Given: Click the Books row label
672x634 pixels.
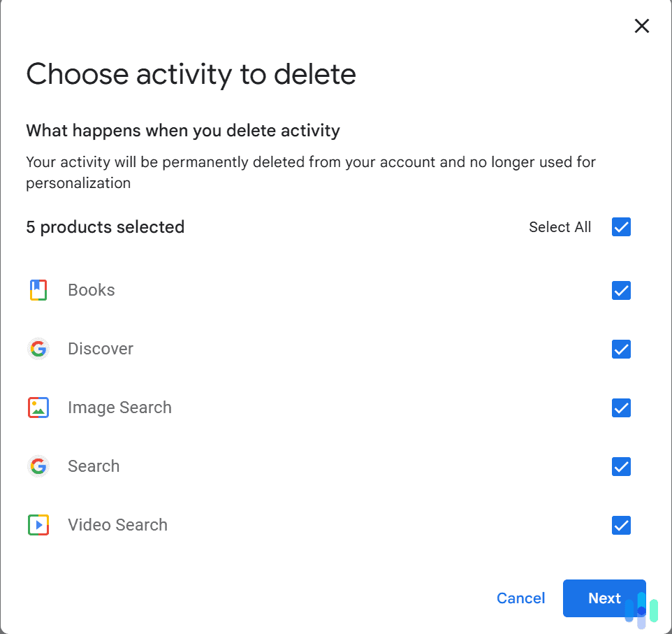Looking at the screenshot, I should [91, 289].
